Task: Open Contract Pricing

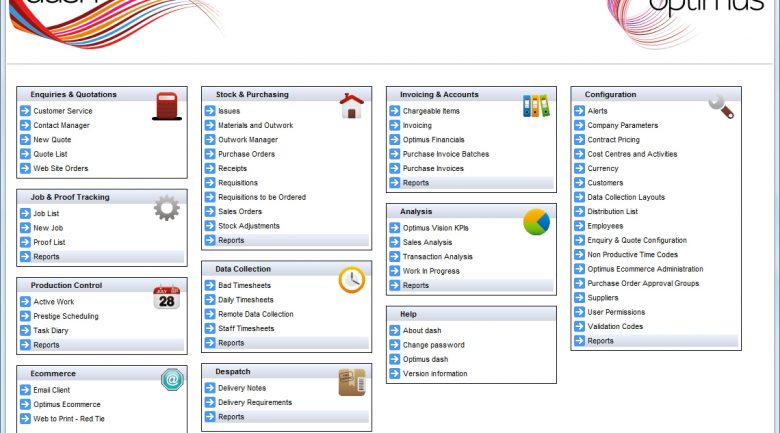Action: [613, 140]
